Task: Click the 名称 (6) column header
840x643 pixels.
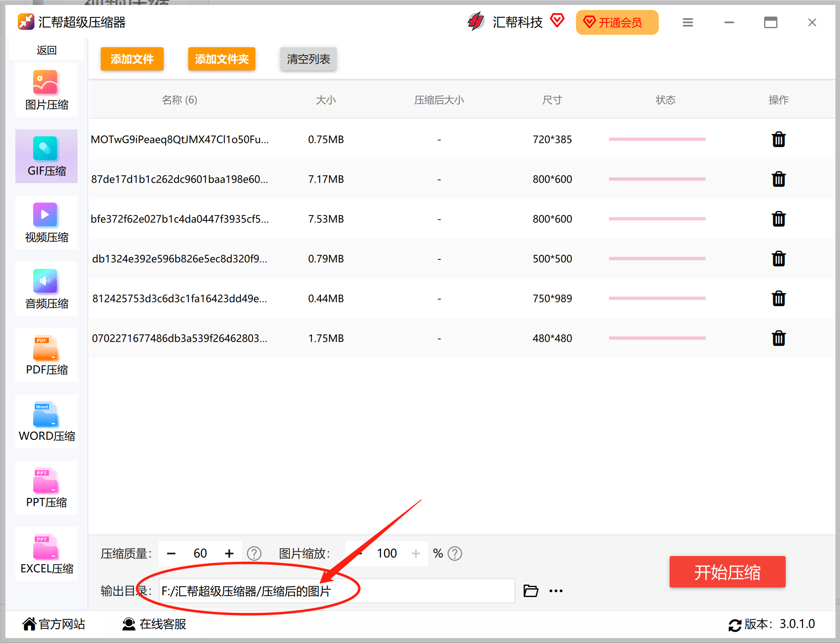Action: 179,100
